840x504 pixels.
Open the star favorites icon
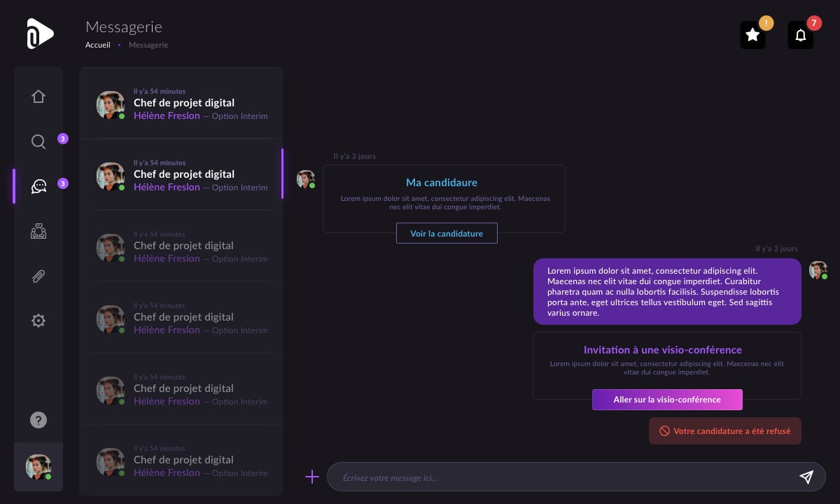752,35
